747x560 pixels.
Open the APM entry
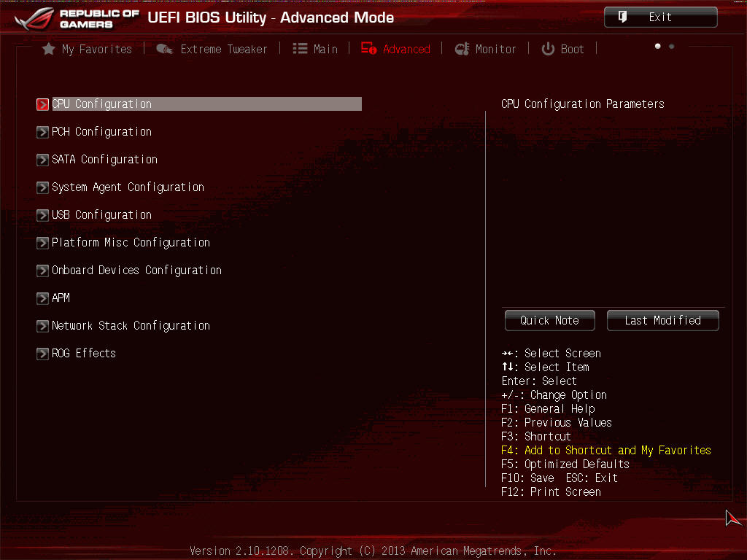tap(61, 297)
